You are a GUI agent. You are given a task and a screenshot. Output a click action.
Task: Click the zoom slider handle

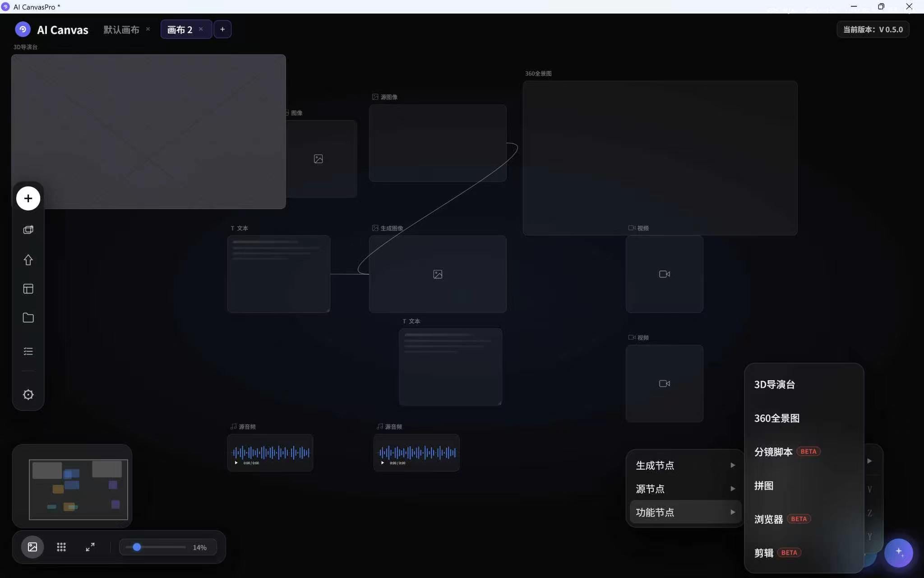pos(137,547)
